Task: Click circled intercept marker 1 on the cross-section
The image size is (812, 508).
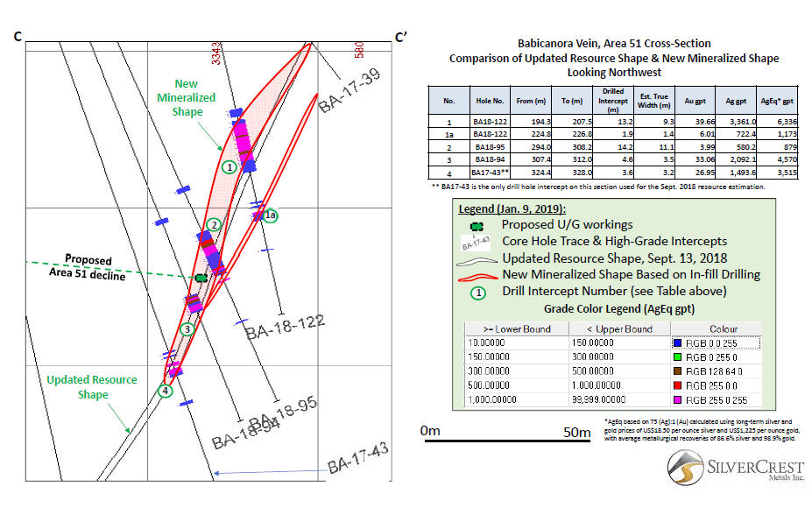Action: click(x=229, y=166)
